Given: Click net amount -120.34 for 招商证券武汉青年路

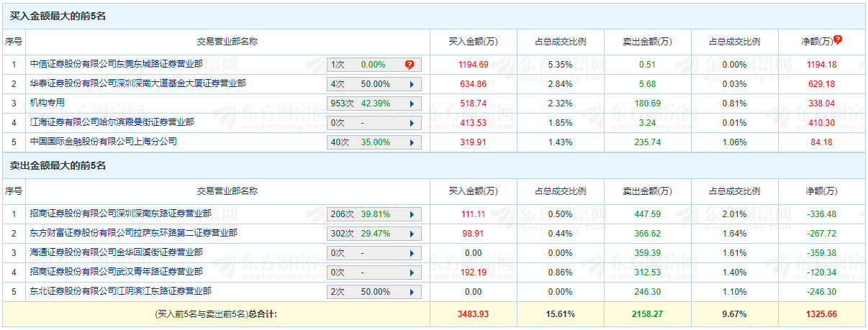Looking at the screenshot, I should tap(821, 272).
